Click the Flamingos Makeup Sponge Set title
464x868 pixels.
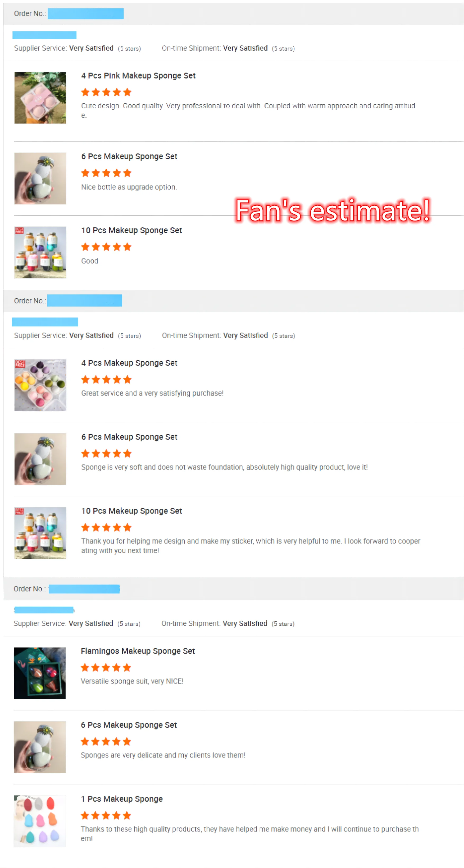tap(138, 651)
